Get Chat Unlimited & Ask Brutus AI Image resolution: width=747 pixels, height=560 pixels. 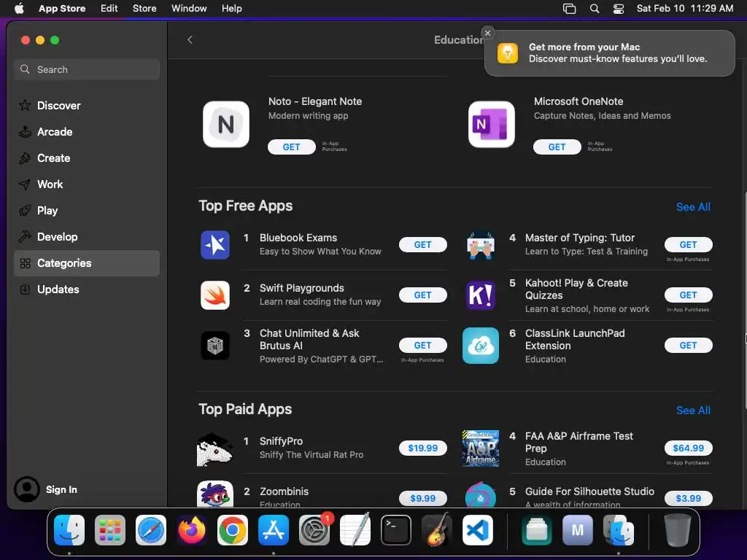[x=423, y=345]
